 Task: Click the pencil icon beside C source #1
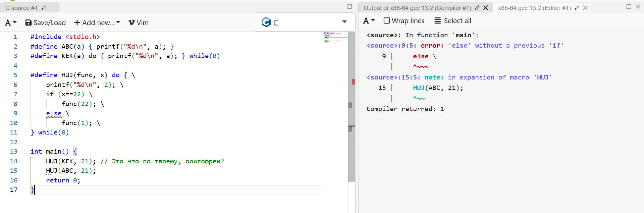point(44,8)
